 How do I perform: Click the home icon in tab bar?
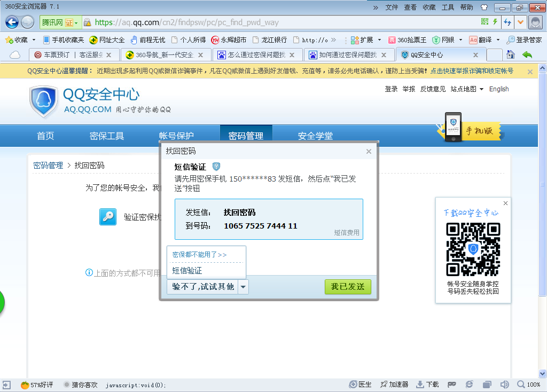[510, 54]
